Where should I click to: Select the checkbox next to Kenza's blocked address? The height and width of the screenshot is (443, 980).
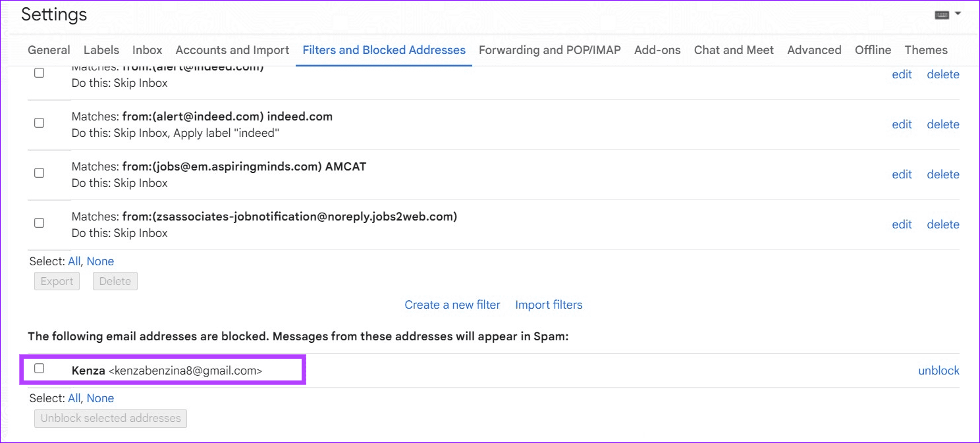39,369
